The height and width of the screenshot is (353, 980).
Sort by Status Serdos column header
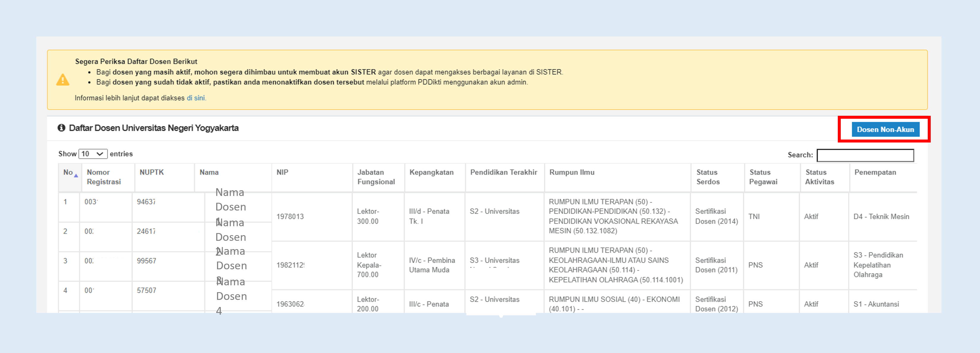(718, 177)
